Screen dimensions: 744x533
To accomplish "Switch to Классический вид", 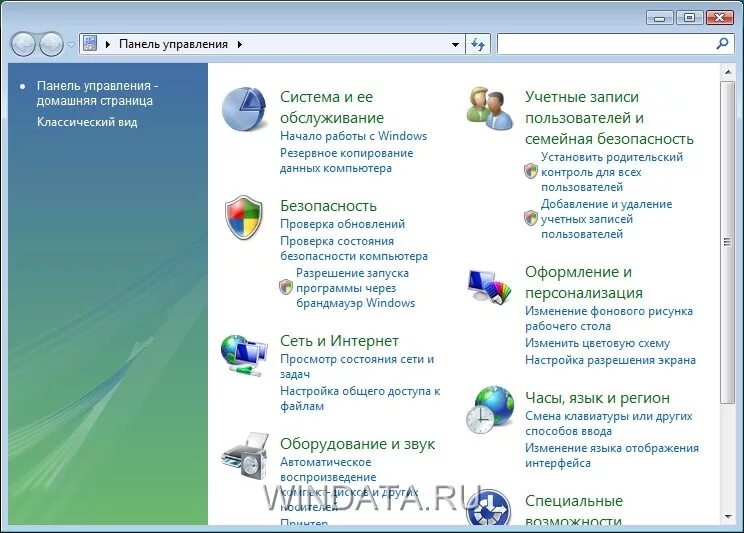I will pyautogui.click(x=87, y=122).
